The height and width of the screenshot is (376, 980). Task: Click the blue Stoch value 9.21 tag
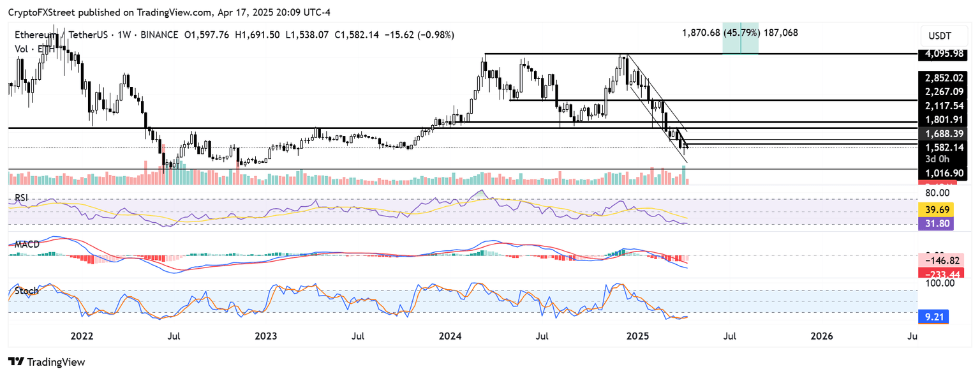935,315
